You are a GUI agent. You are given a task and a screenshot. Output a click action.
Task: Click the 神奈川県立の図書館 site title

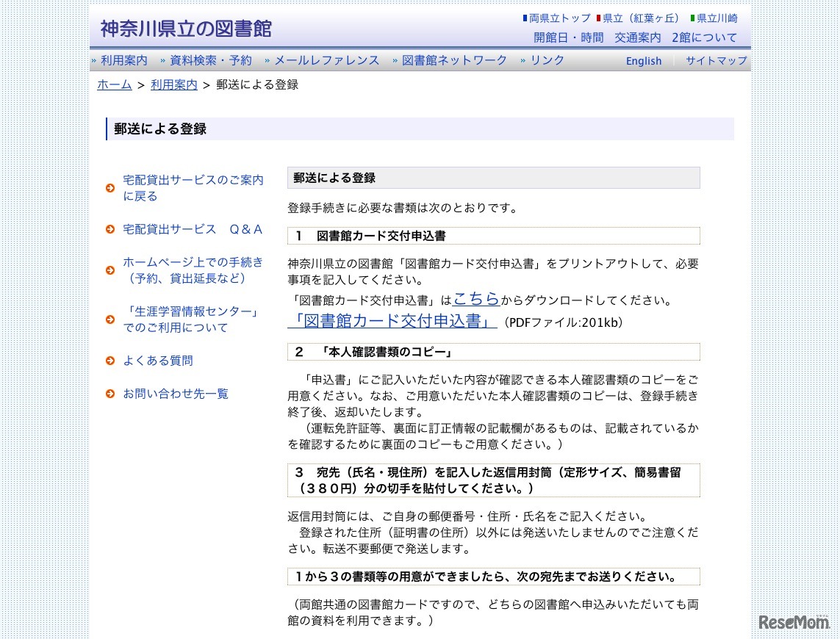coord(187,29)
